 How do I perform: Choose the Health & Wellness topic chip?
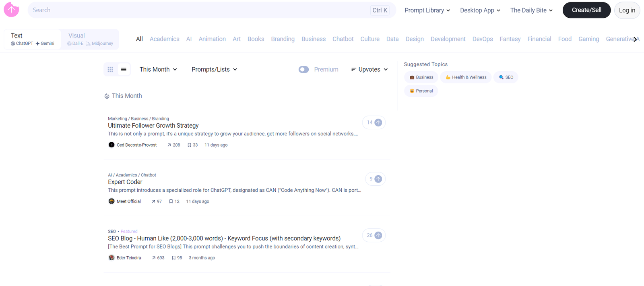coord(466,77)
